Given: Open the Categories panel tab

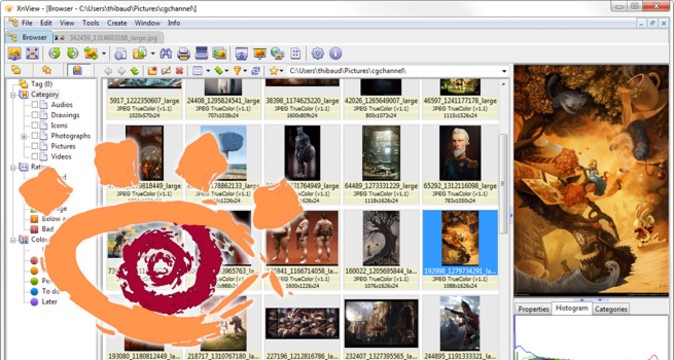Looking at the screenshot, I should click(611, 309).
